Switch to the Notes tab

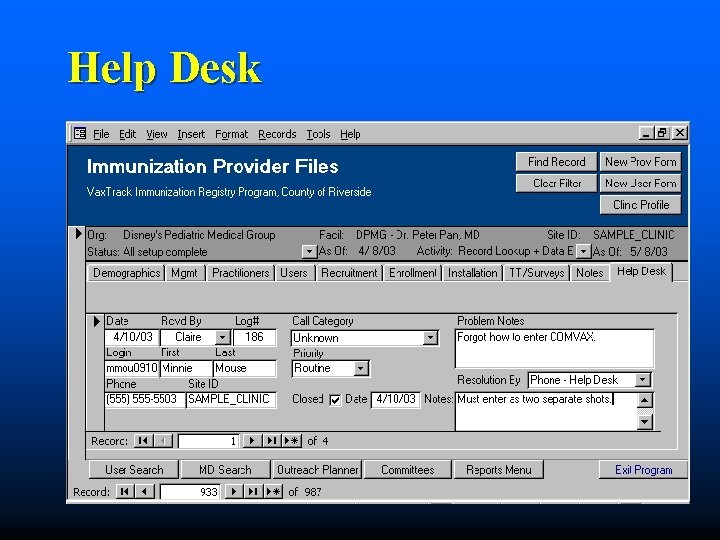(x=590, y=273)
